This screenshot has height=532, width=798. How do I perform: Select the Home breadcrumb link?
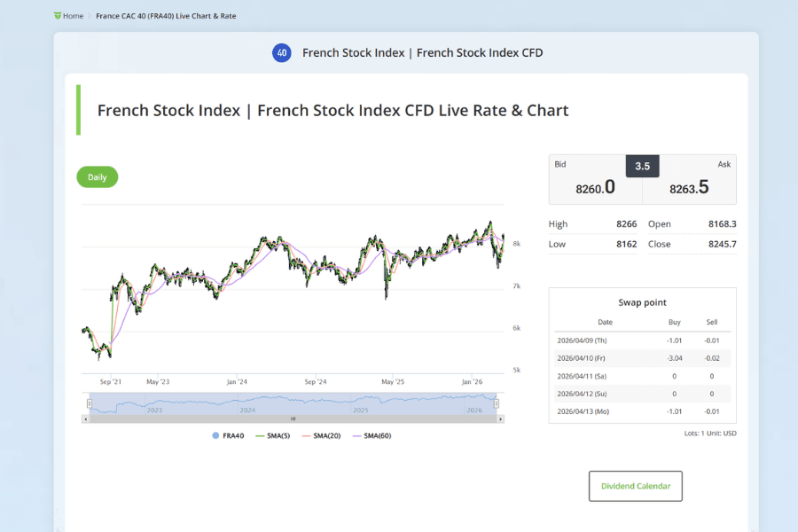(72, 15)
